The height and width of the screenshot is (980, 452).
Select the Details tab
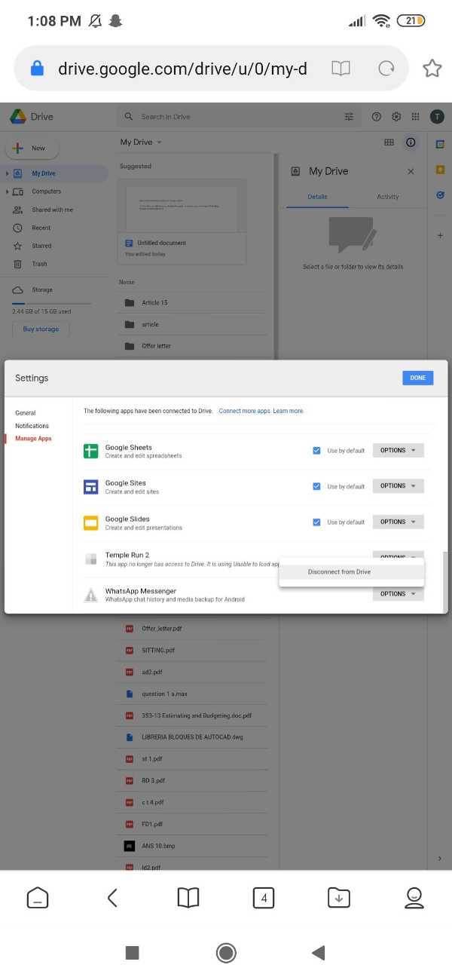coord(317,197)
